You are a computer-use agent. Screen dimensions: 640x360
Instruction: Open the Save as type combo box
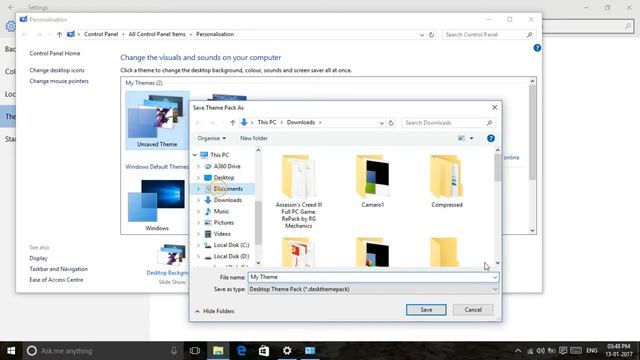click(x=373, y=289)
